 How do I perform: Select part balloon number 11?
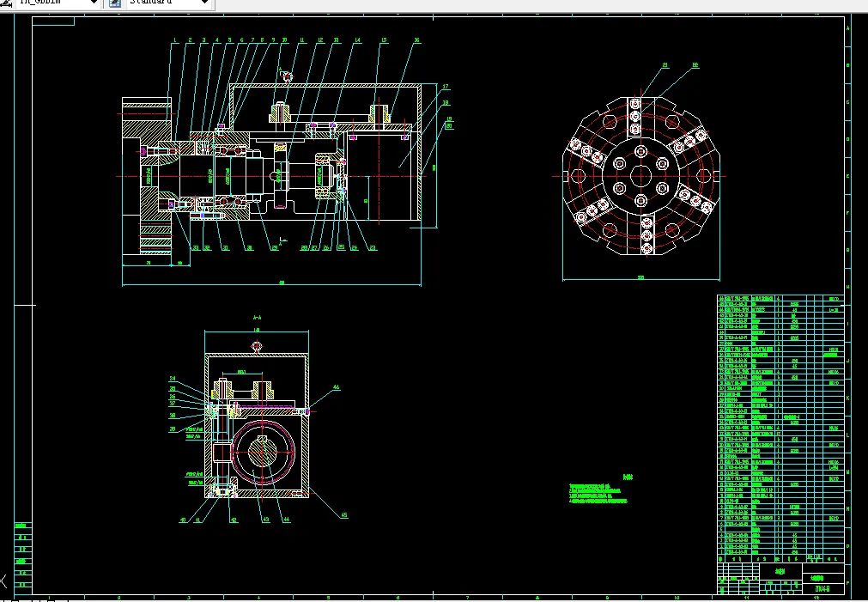point(302,40)
